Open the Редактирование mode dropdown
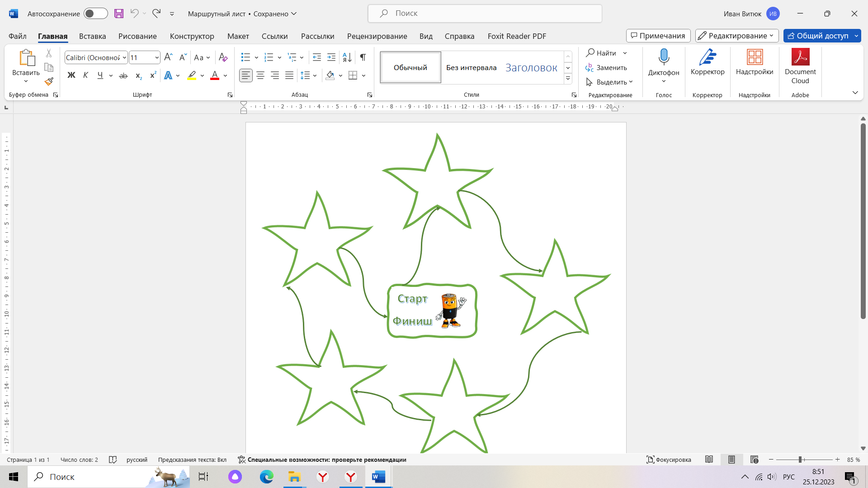The height and width of the screenshot is (488, 868). click(736, 36)
